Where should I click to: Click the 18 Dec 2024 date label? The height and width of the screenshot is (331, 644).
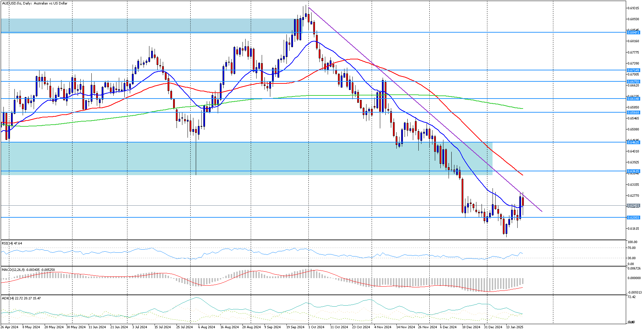[x=471, y=327]
